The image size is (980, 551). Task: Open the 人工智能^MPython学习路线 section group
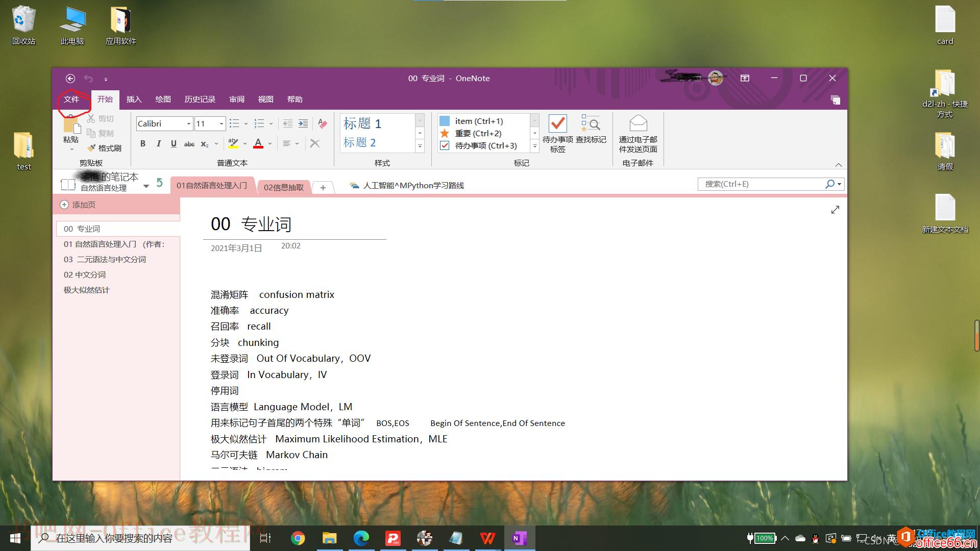click(x=407, y=186)
